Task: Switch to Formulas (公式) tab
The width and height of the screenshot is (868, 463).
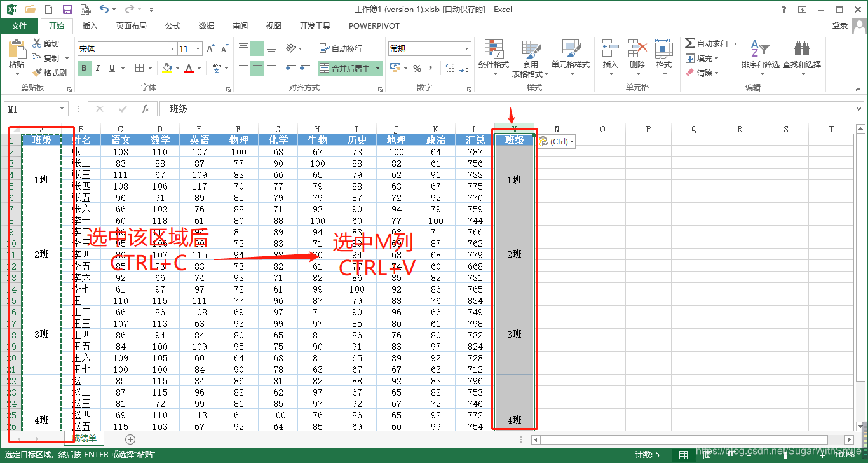Action: [x=173, y=25]
